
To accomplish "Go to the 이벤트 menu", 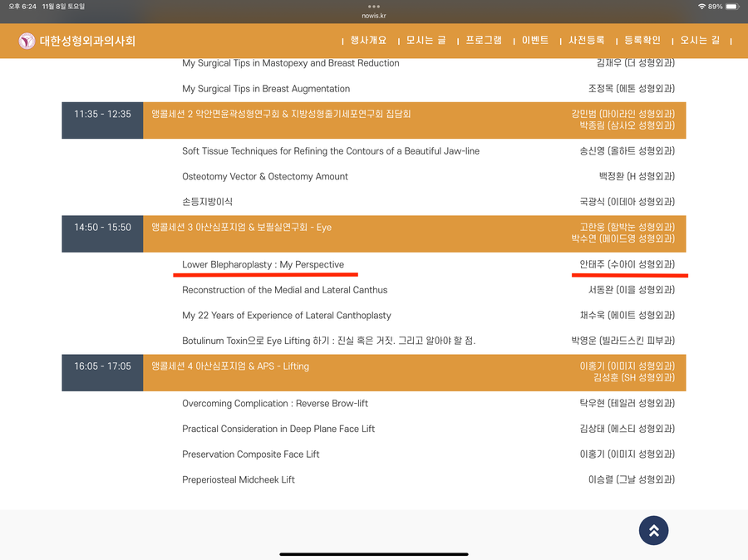I will pos(534,41).
